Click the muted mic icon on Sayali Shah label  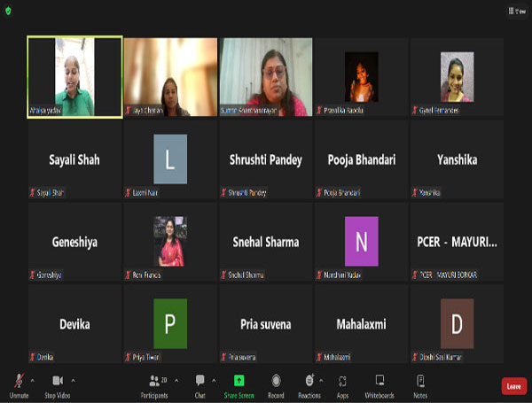click(33, 192)
